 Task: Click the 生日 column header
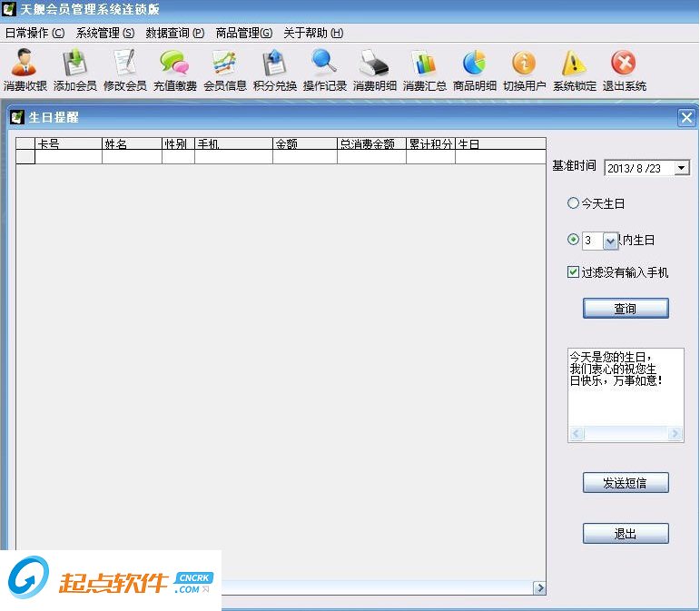(x=500, y=143)
